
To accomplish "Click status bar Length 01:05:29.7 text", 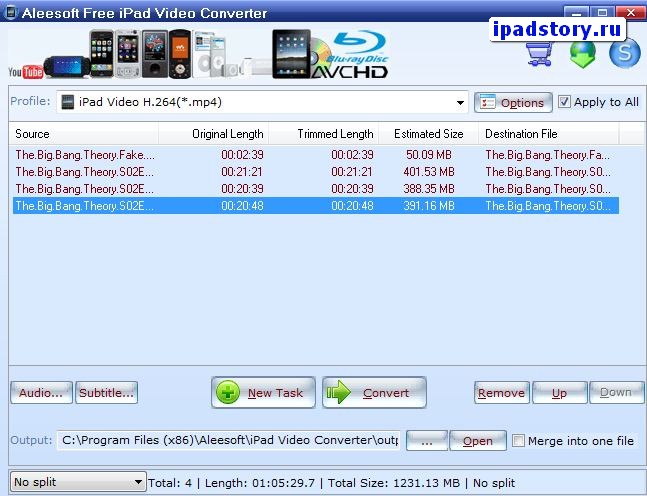I will tap(260, 483).
